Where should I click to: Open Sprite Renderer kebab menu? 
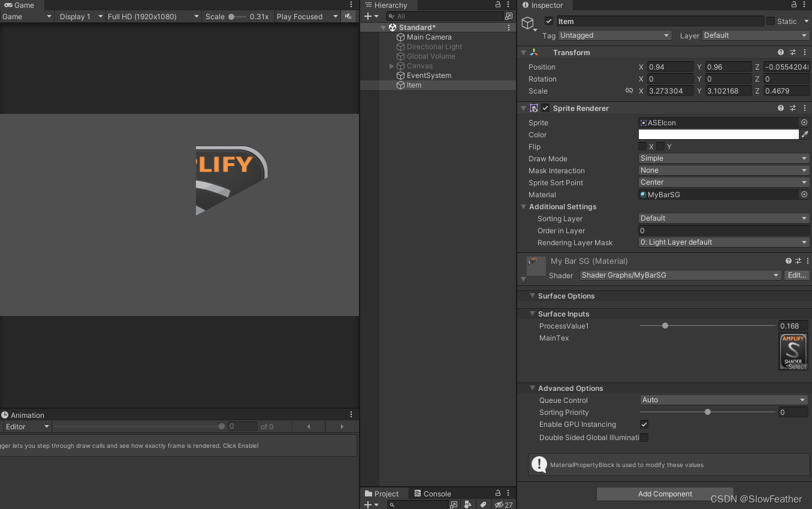coord(805,109)
